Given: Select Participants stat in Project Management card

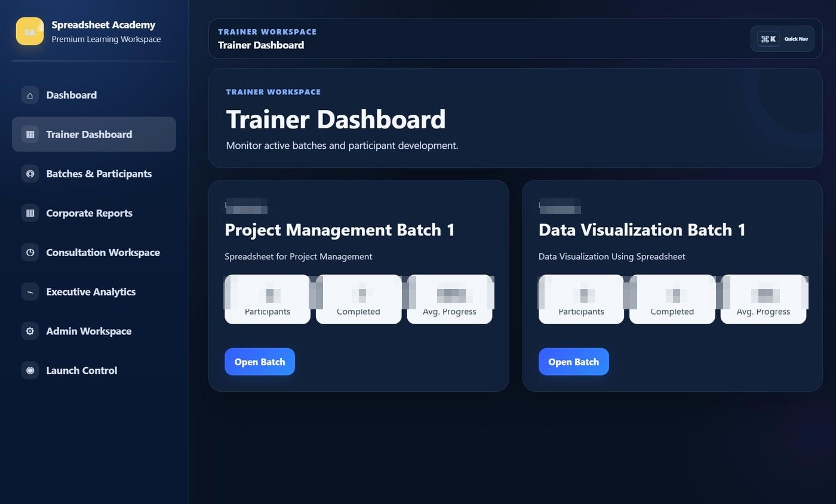Looking at the screenshot, I should 268,299.
